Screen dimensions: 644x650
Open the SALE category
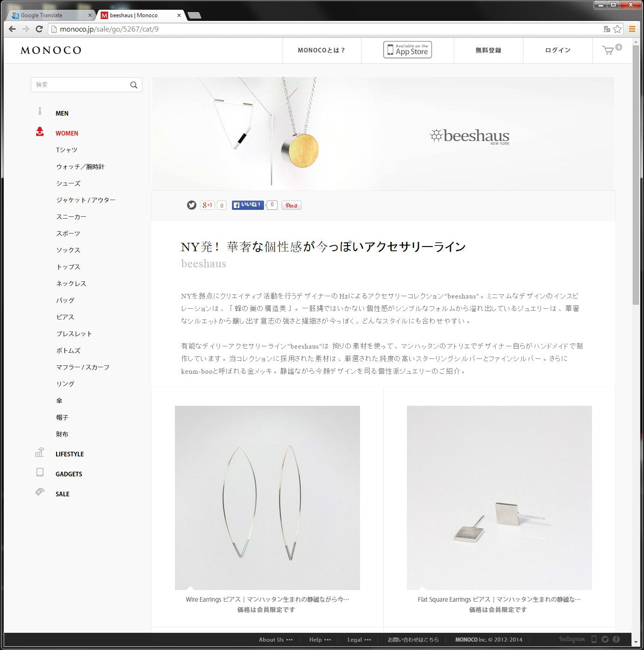pyautogui.click(x=63, y=494)
